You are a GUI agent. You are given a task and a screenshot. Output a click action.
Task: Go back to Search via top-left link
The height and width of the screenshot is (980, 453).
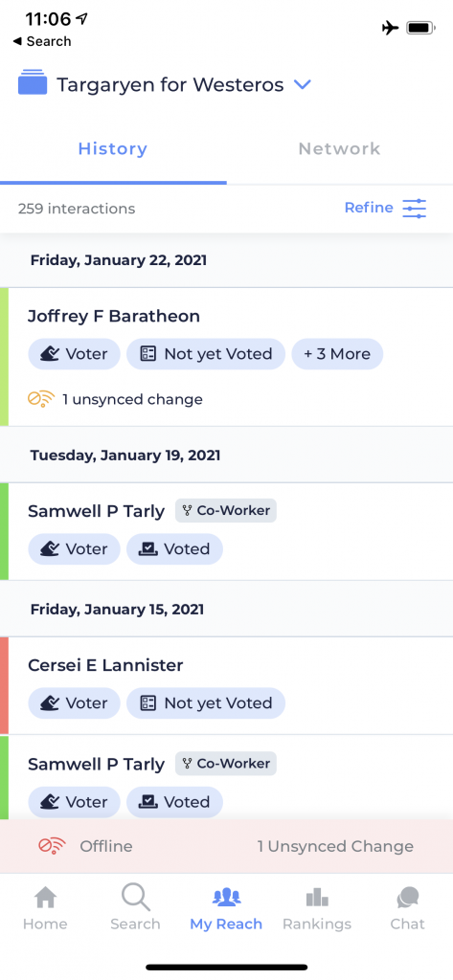(x=41, y=41)
